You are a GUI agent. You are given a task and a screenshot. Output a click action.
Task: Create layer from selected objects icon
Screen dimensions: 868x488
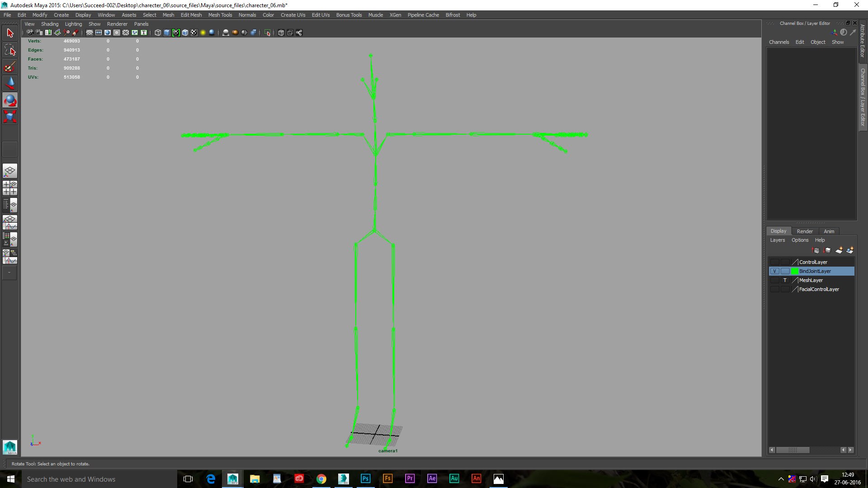coord(850,250)
